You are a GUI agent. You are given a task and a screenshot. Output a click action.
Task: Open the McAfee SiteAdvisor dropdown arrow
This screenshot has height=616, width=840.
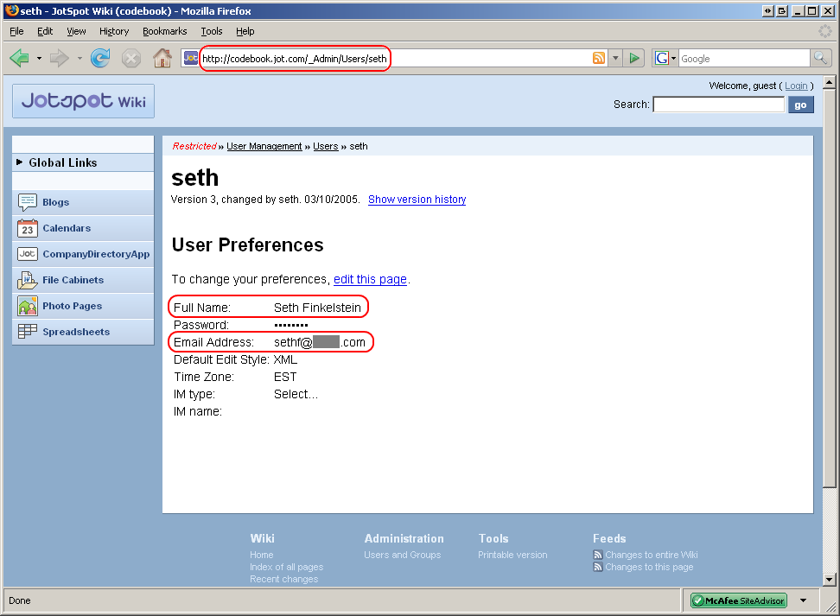tap(803, 600)
